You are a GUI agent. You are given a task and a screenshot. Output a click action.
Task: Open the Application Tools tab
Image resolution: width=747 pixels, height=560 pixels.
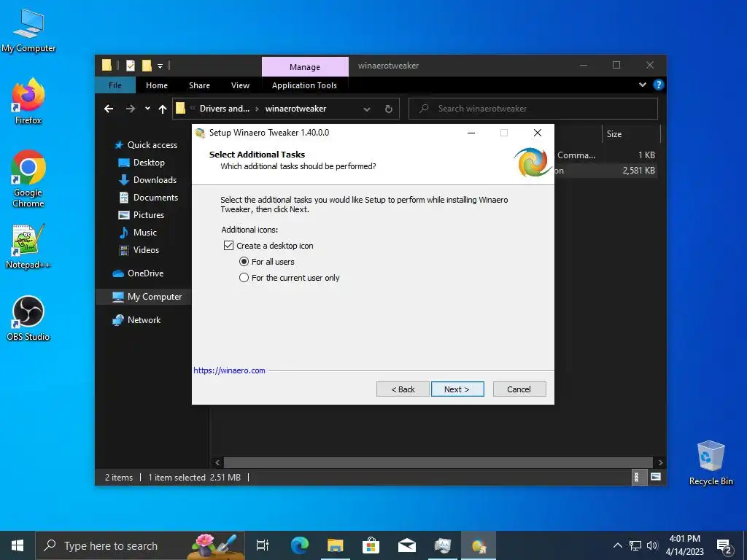[x=304, y=85]
